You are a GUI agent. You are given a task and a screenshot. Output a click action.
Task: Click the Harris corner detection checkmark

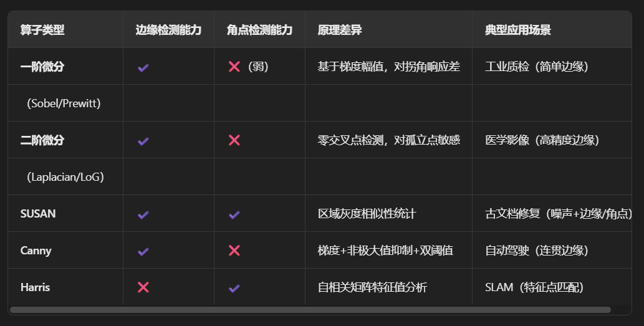234,288
